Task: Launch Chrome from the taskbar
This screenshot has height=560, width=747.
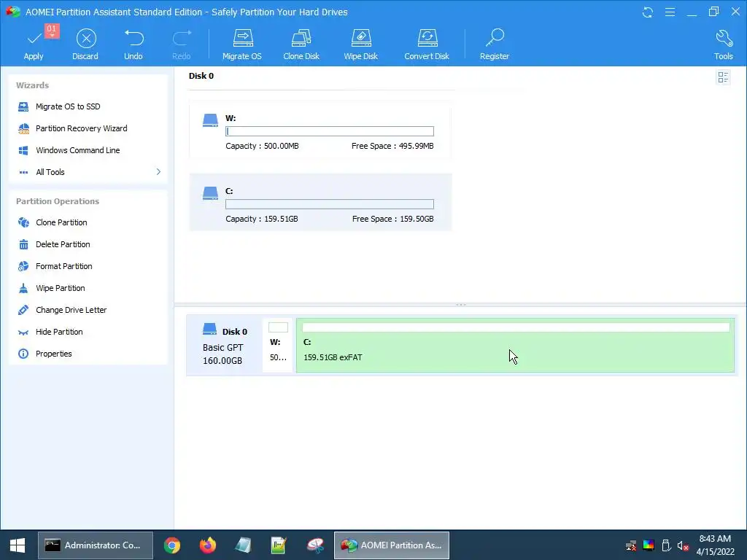Action: (172, 545)
